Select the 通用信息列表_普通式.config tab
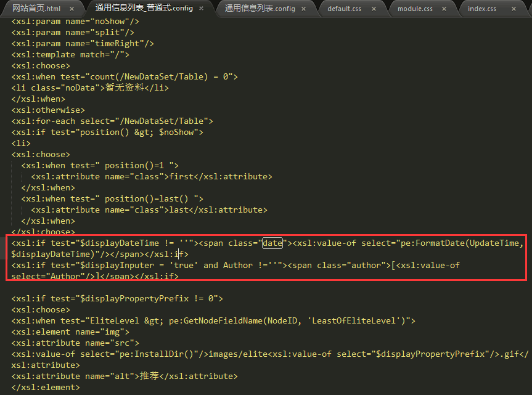 tap(144, 9)
